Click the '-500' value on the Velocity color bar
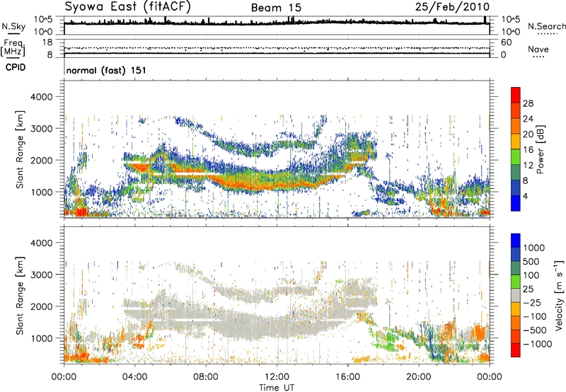Image resolution: width=566 pixels, height=392 pixels. pos(536,330)
